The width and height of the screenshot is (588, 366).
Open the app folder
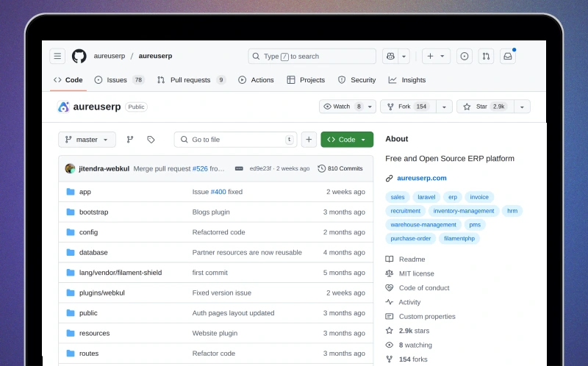[x=85, y=192]
